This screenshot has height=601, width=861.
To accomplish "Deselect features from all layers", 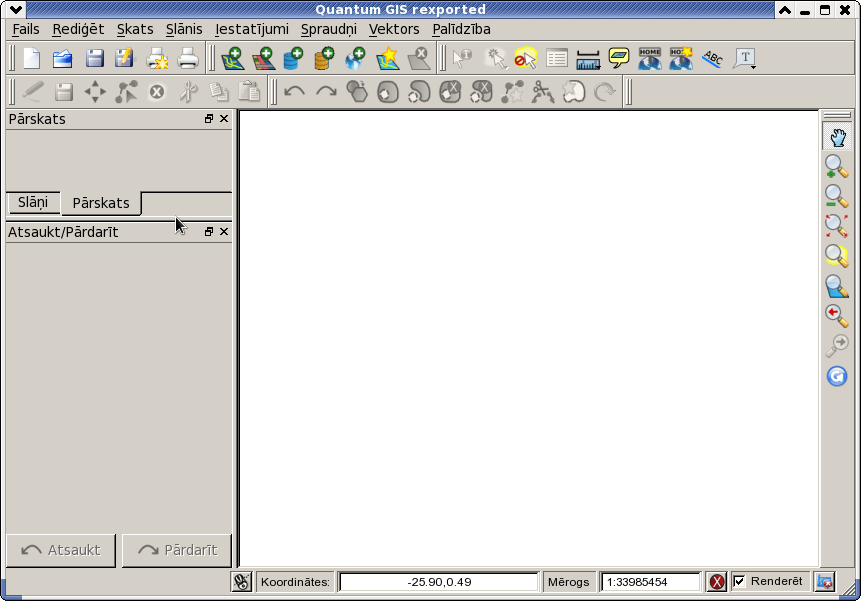I will (x=526, y=58).
